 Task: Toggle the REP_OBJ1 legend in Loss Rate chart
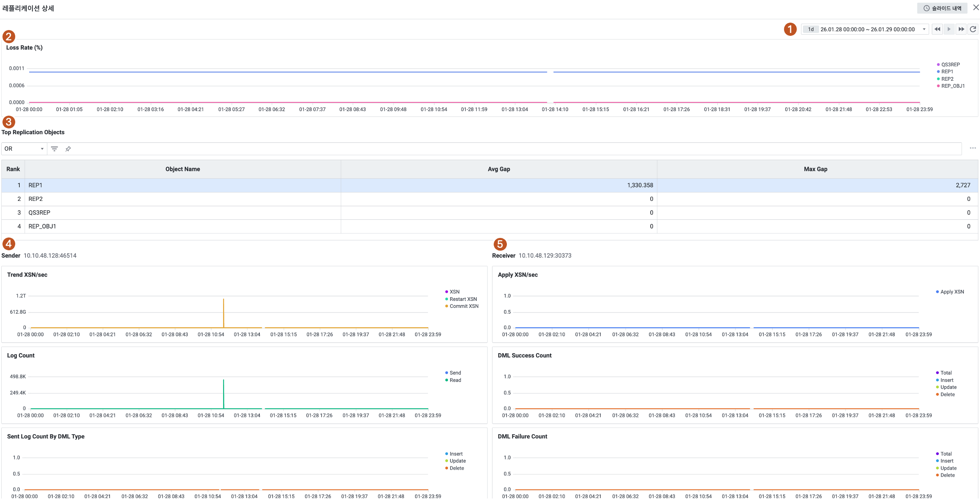pyautogui.click(x=952, y=86)
